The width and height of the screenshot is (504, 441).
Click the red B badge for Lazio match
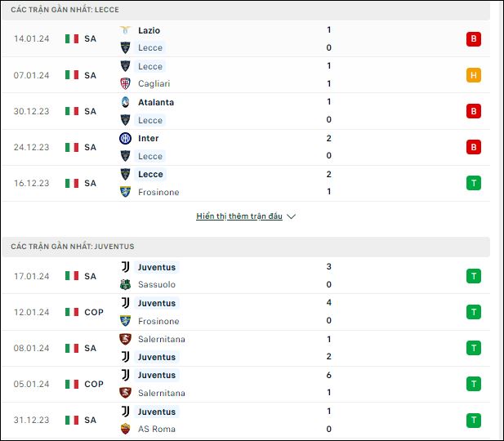tap(474, 39)
